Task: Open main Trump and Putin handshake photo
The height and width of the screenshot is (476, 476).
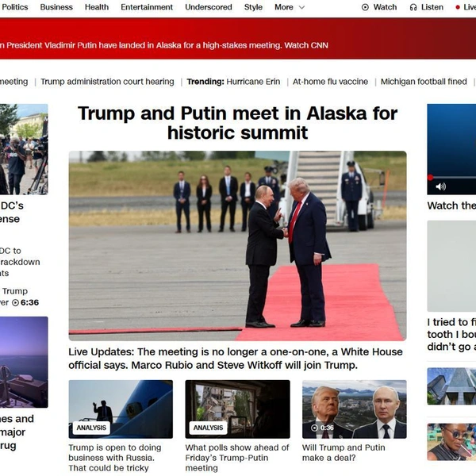Action: pos(238,246)
